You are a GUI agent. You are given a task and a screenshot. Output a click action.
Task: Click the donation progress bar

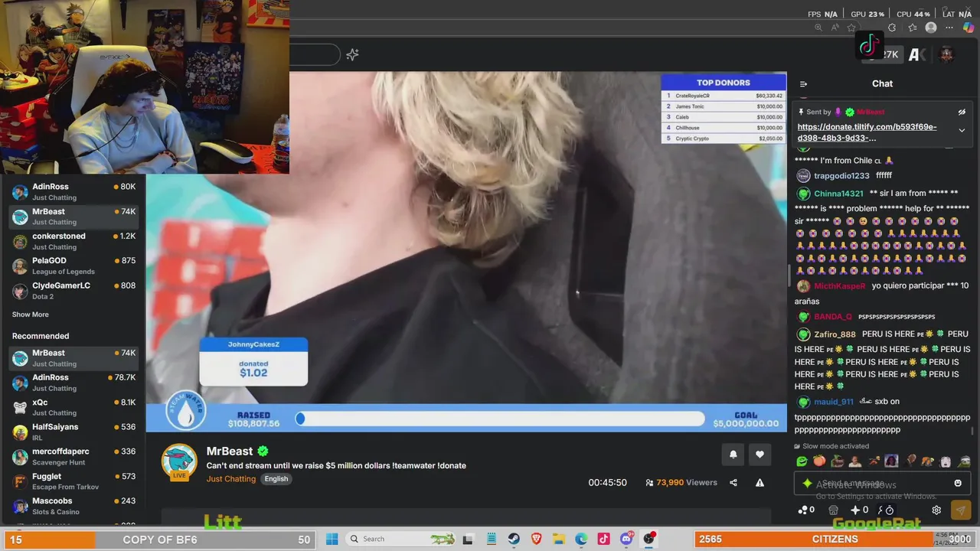[501, 419]
